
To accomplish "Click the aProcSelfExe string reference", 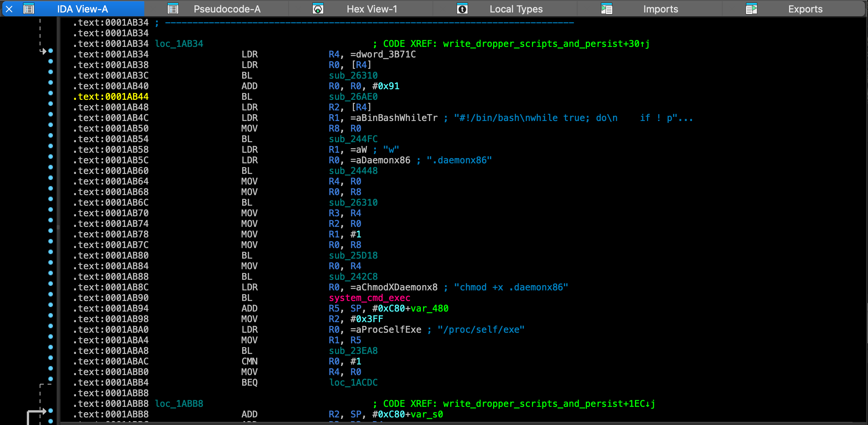I will click(389, 330).
